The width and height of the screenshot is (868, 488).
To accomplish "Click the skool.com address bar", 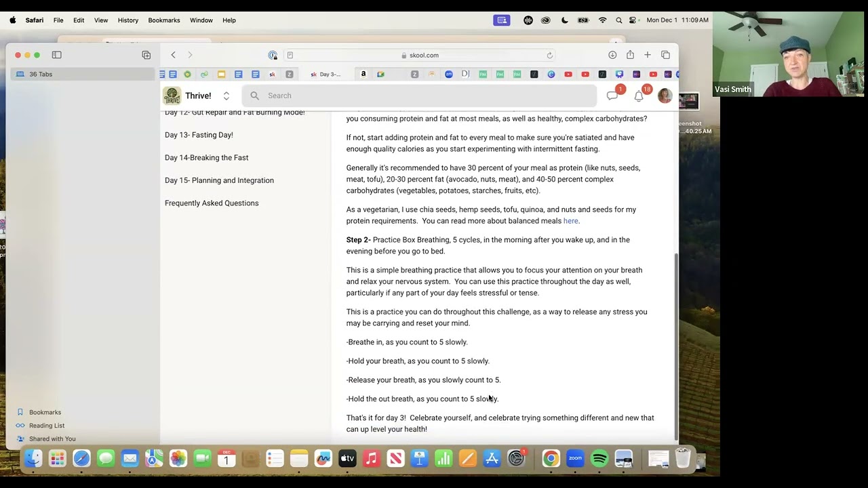I will coord(420,55).
